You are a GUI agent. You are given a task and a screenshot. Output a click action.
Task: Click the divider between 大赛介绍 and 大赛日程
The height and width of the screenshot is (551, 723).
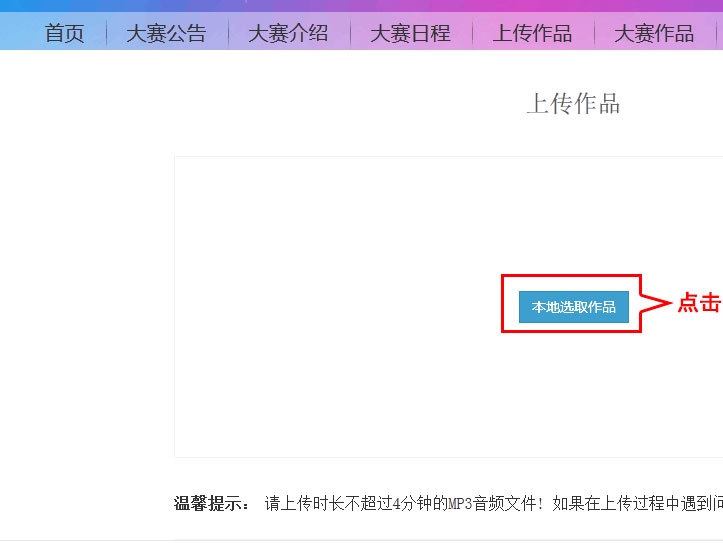click(350, 33)
